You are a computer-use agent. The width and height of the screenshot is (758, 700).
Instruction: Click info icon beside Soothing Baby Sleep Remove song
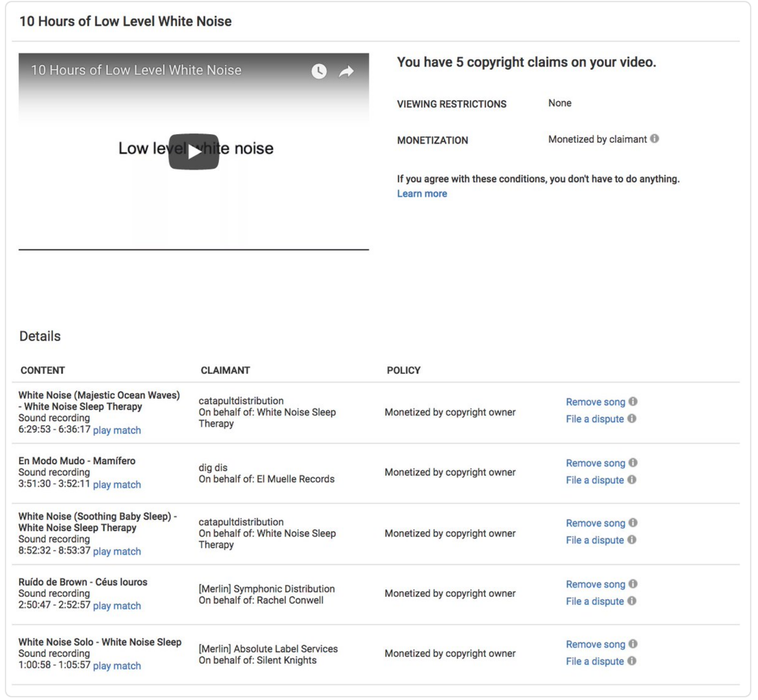point(633,523)
